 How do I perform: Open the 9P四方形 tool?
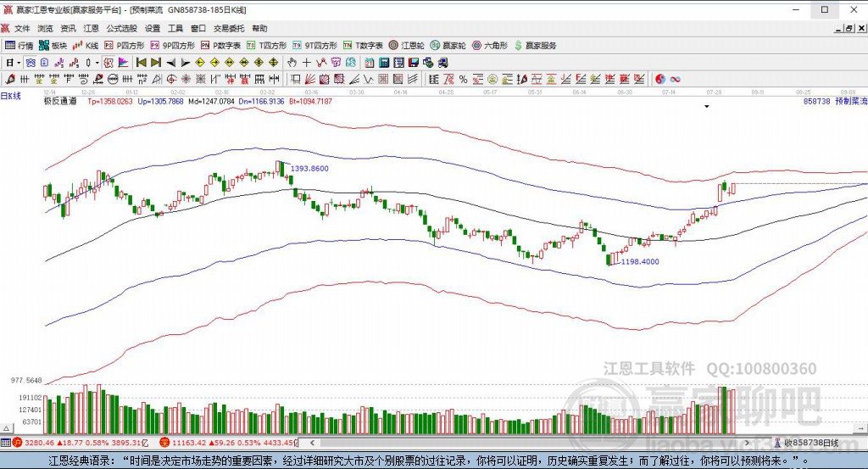pos(172,46)
